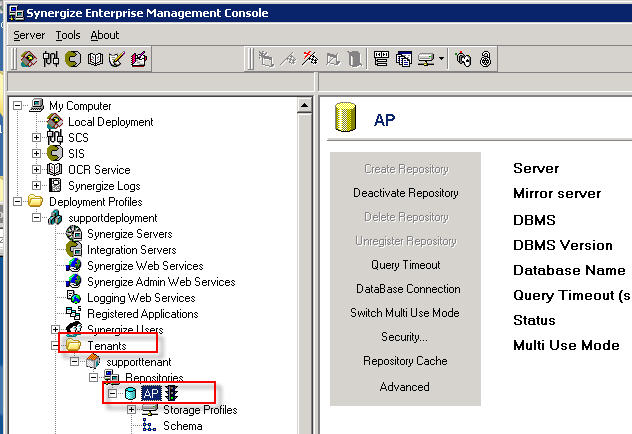This screenshot has width=632, height=434.
Task: Click the Local Deployment tree icon
Action: (55, 121)
